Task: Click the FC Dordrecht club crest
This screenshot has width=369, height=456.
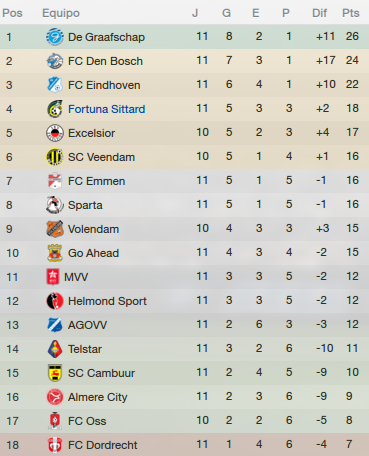Action: pyautogui.click(x=55, y=445)
